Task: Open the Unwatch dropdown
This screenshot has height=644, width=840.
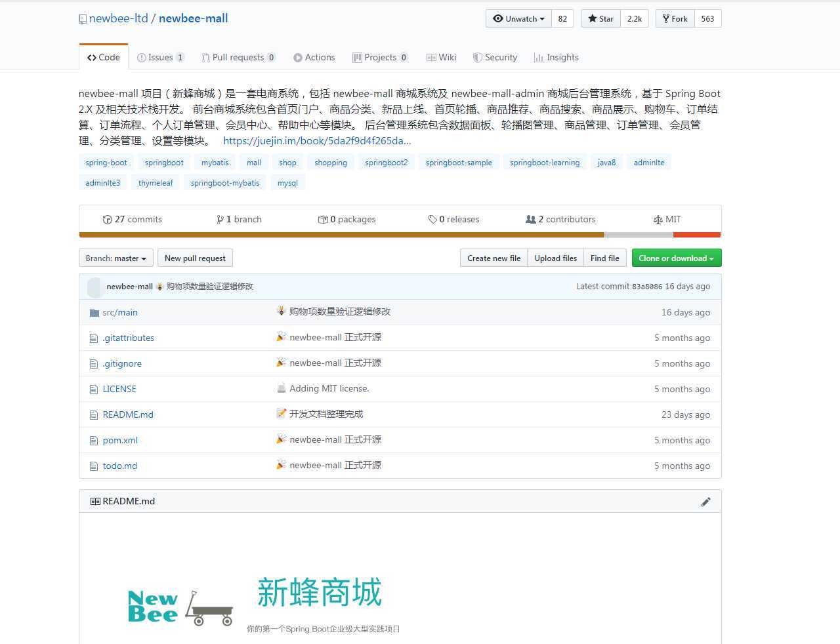Action: (x=519, y=18)
